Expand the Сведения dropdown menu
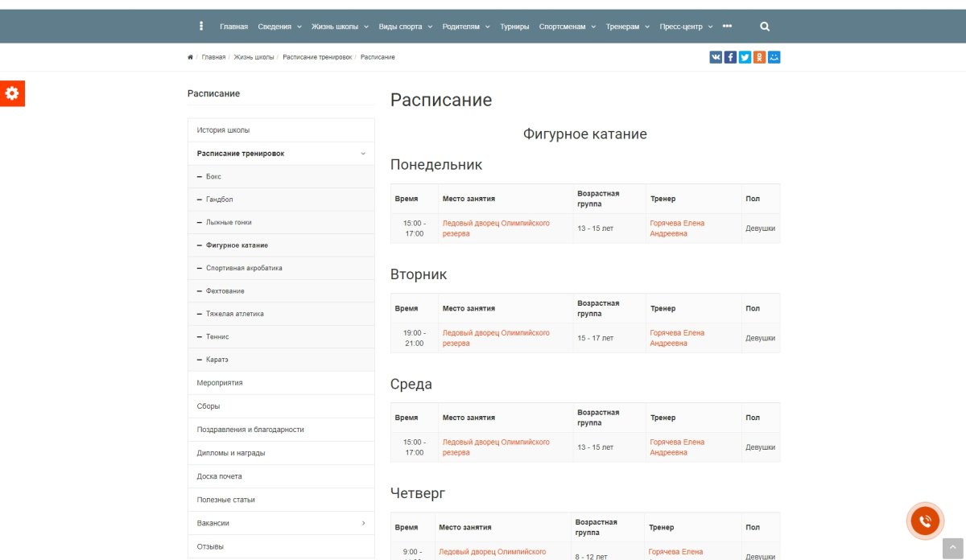Screen dimensions: 966x560 click(276, 26)
